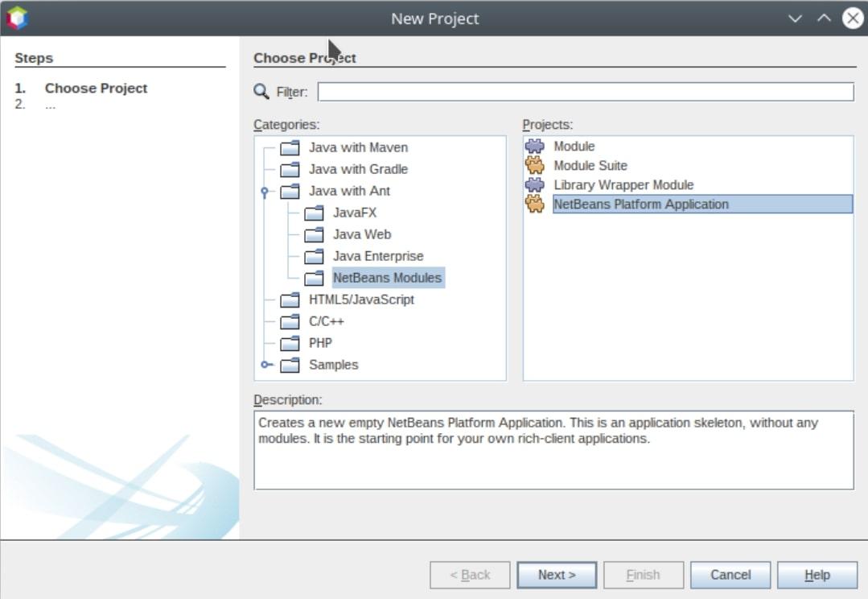
Task: Cancel the New Project dialog
Action: tap(730, 575)
